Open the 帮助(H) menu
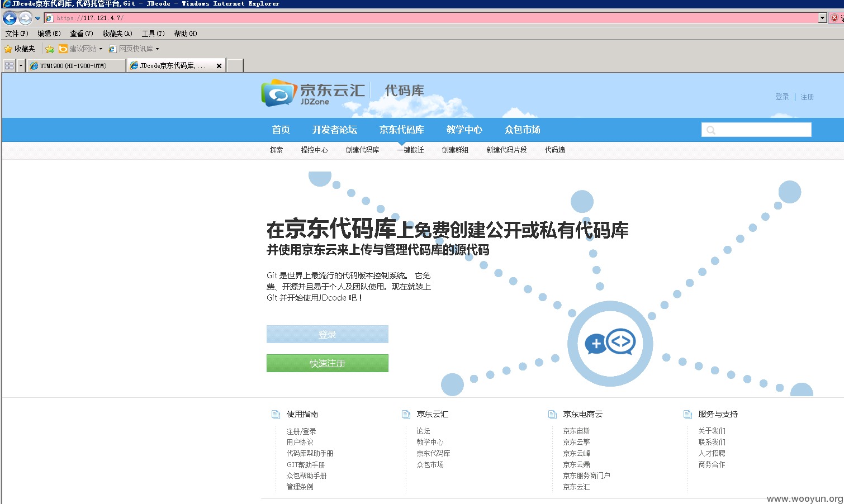 [x=186, y=34]
